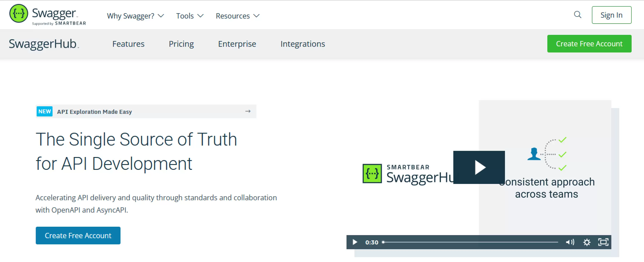This screenshot has height=262, width=644.
Task: Open the Integrations nav item
Action: tap(303, 44)
